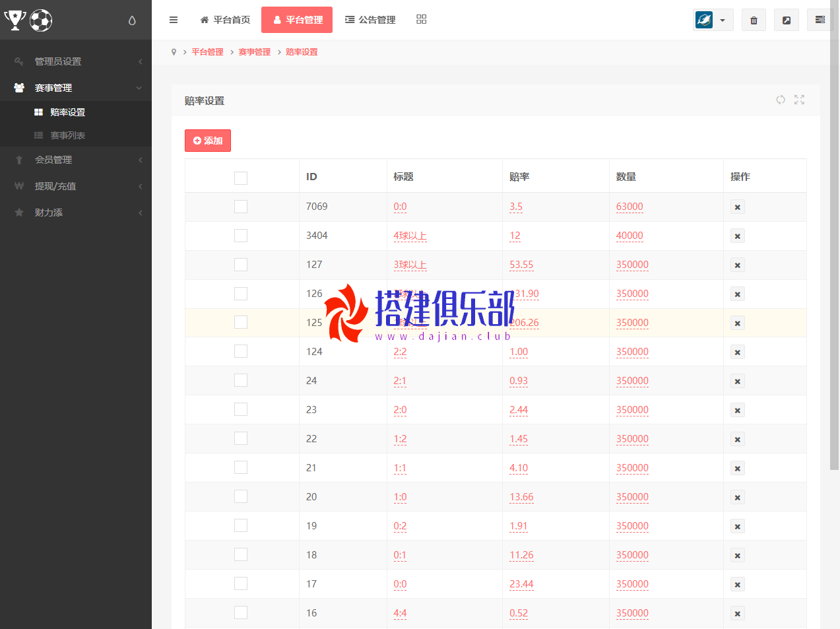The width and height of the screenshot is (840, 629).
Task: Edit quantity 63000 in row 7069
Action: pos(630,207)
